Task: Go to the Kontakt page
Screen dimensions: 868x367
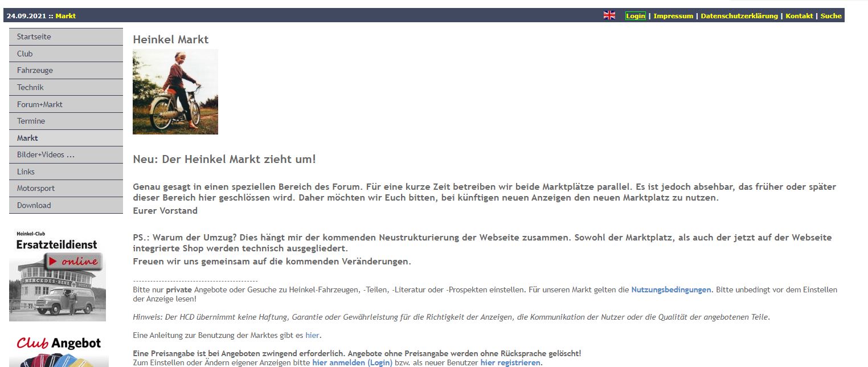Action: pos(799,16)
